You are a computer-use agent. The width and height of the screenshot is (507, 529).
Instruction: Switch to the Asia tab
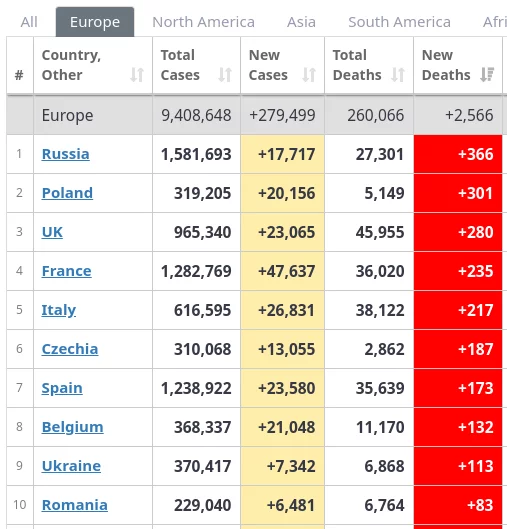(302, 22)
